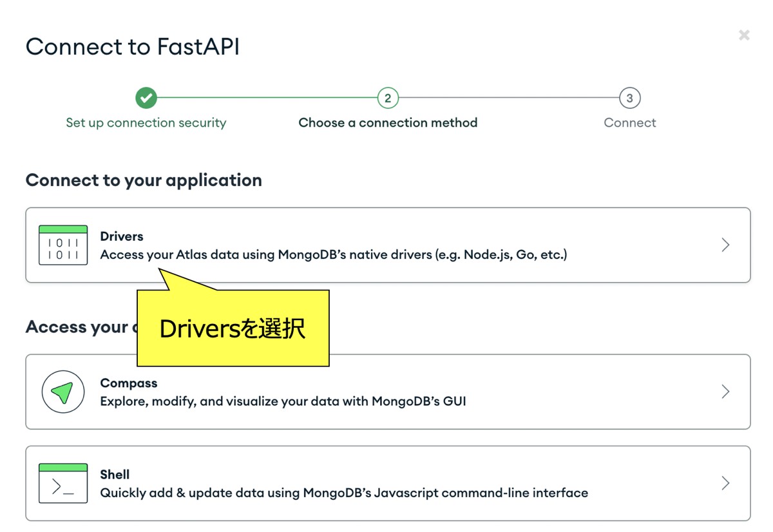Viewport: 773px width, 532px height.
Task: Select the Drivers title text
Action: tap(122, 236)
